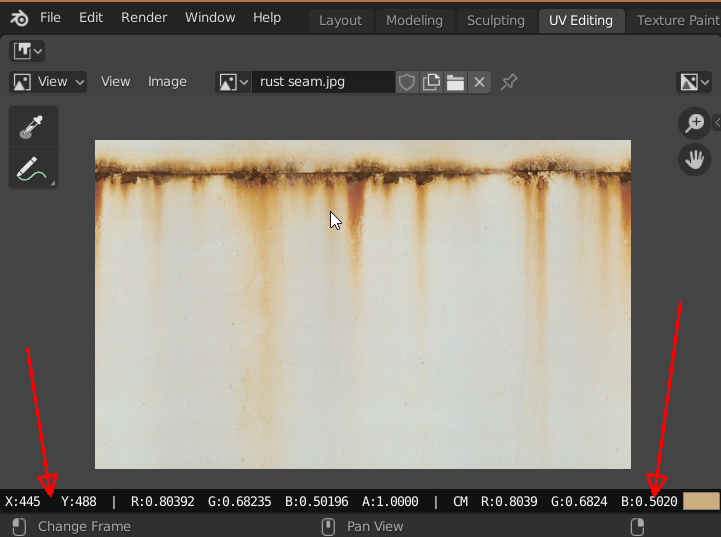Viewport: 721px width, 537px height.
Task: Click the rust seam.jpg name field
Action: pyautogui.click(x=323, y=82)
